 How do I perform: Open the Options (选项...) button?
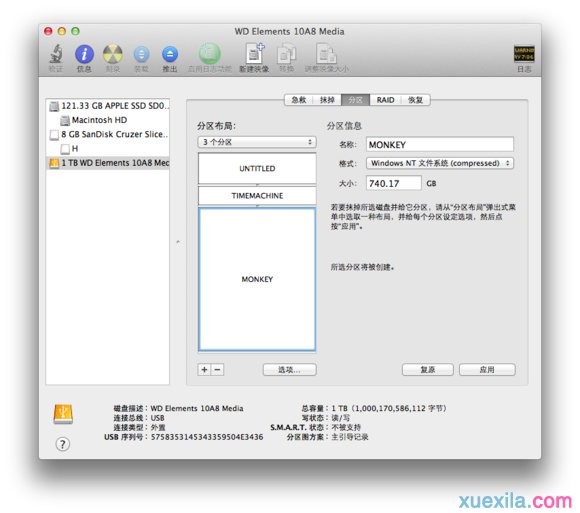[x=290, y=369]
